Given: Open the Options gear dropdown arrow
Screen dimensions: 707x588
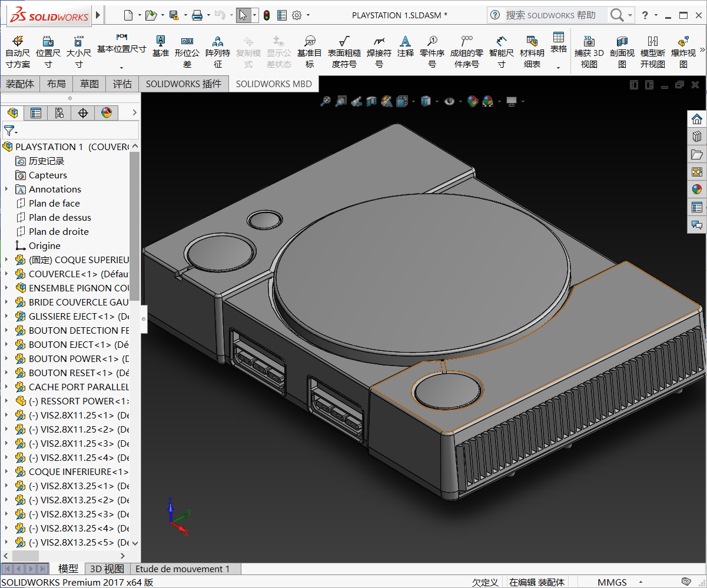Looking at the screenshot, I should 307,15.
